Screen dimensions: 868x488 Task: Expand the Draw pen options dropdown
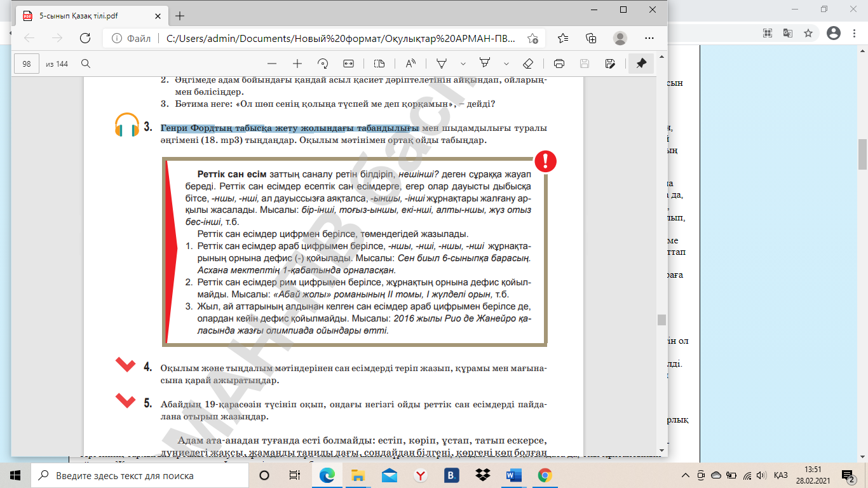tap(463, 64)
